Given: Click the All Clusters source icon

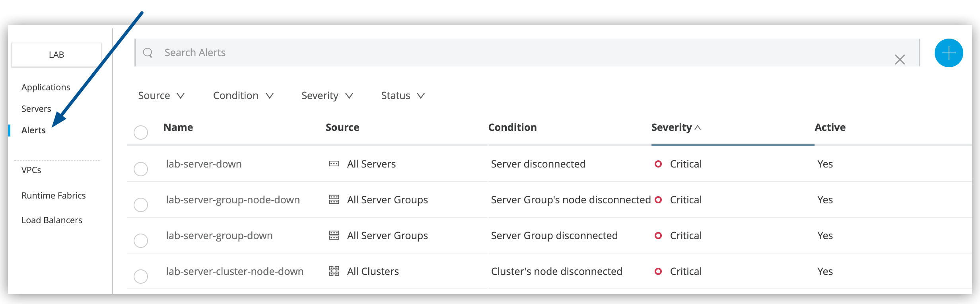Looking at the screenshot, I should (334, 271).
